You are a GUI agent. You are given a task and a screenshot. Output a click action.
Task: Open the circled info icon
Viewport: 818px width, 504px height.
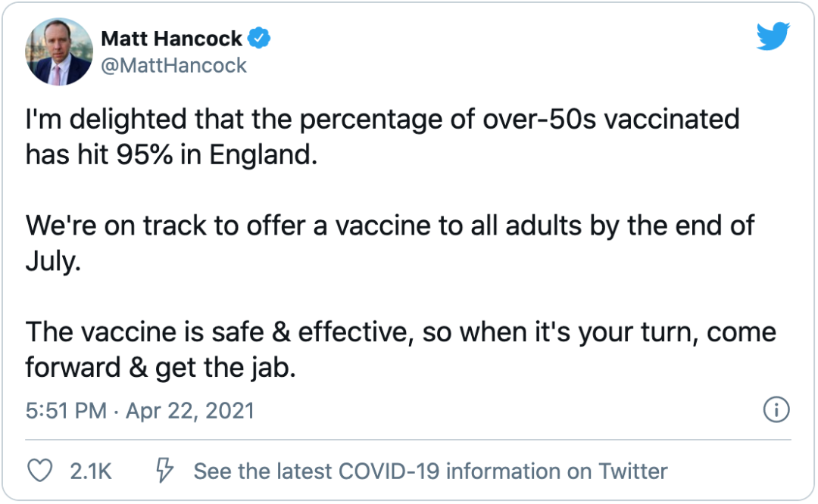776,409
